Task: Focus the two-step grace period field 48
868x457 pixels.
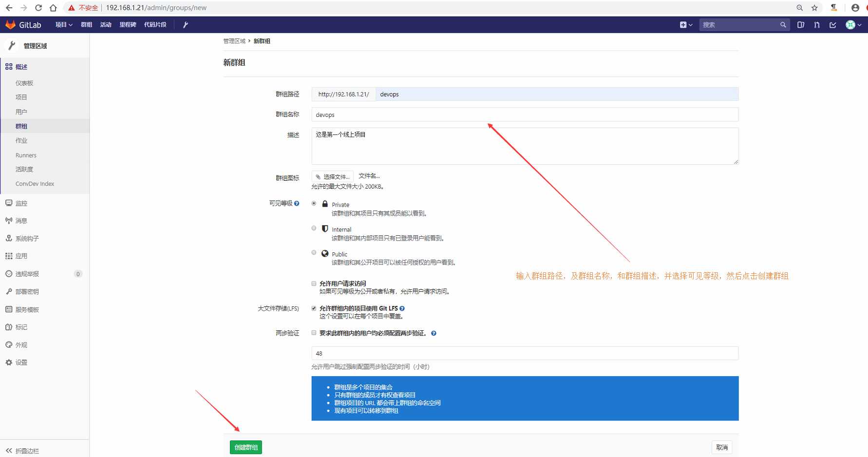Action: tap(525, 353)
